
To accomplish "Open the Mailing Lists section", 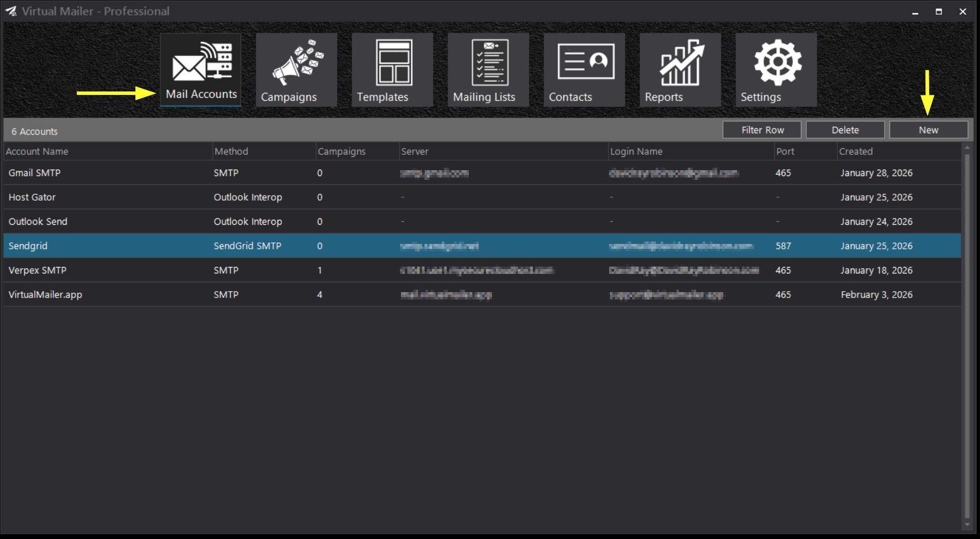I will pos(488,70).
